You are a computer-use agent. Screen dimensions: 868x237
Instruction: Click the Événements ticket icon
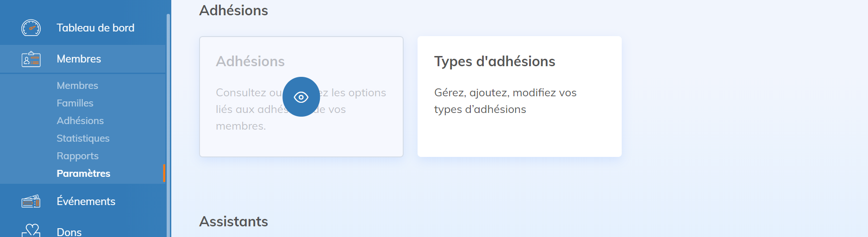pyautogui.click(x=31, y=201)
